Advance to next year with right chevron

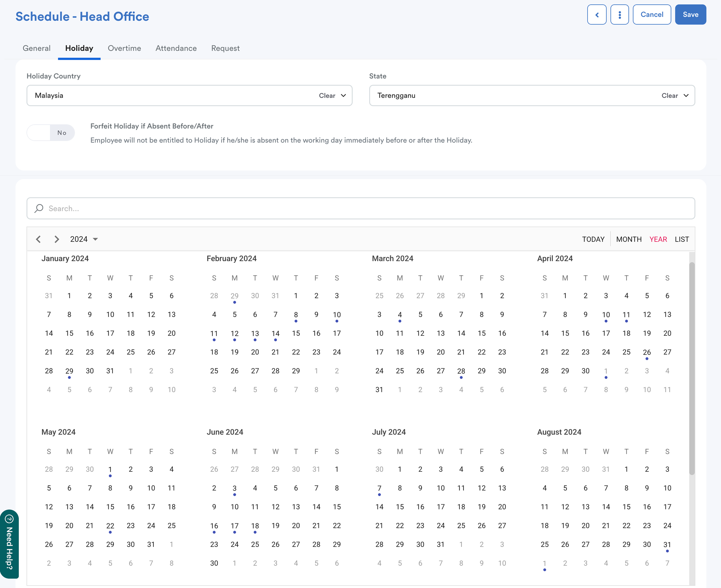click(57, 239)
